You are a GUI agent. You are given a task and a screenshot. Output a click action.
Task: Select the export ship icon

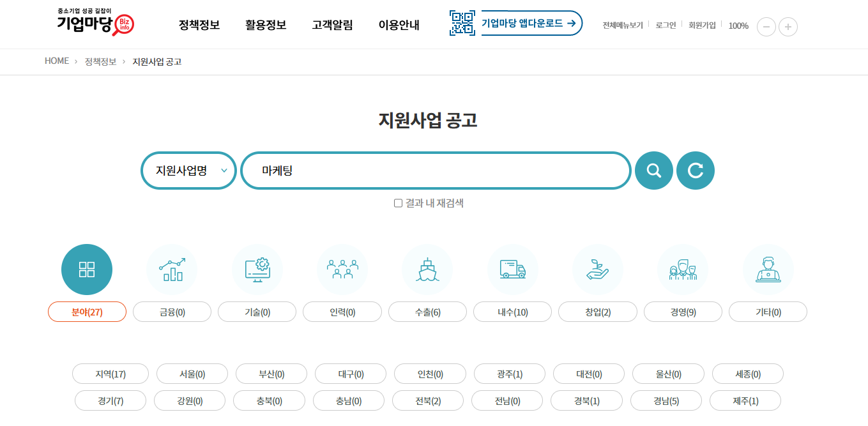point(427,270)
